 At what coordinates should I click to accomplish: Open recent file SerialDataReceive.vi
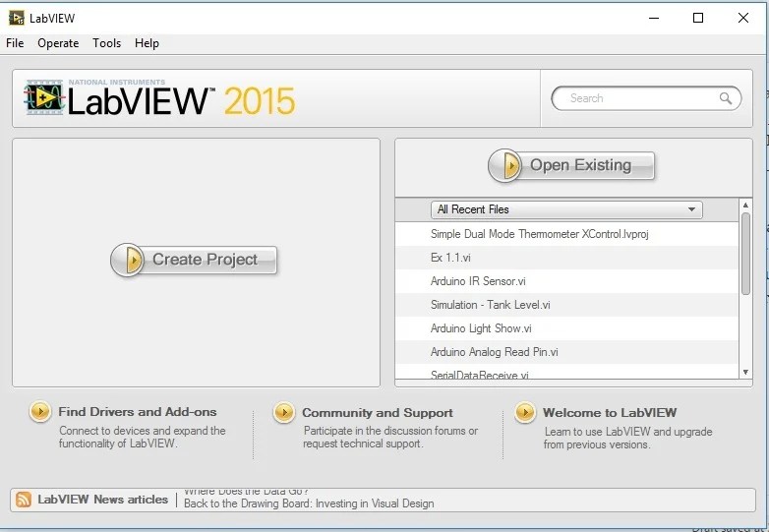click(x=566, y=372)
